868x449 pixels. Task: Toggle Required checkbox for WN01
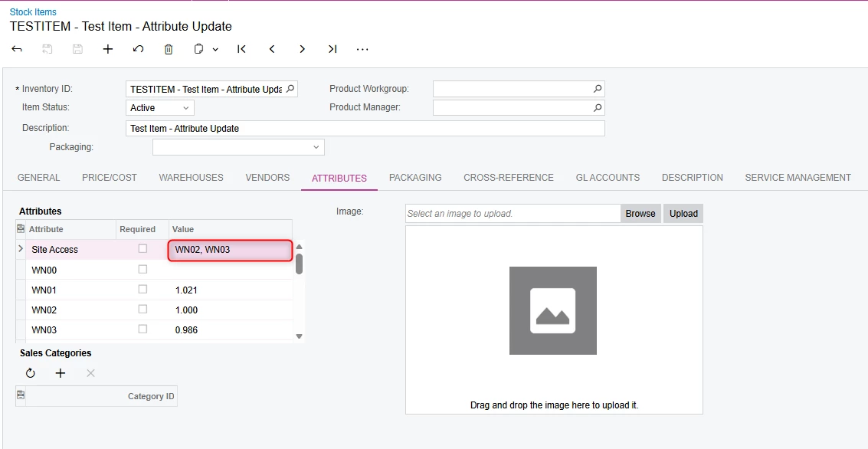click(x=142, y=289)
